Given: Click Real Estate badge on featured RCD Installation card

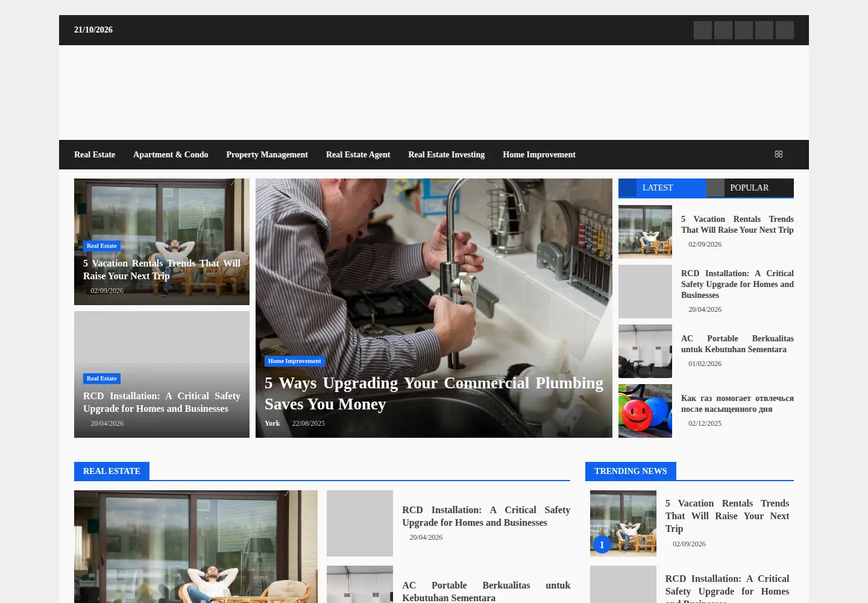Looking at the screenshot, I should [x=102, y=379].
